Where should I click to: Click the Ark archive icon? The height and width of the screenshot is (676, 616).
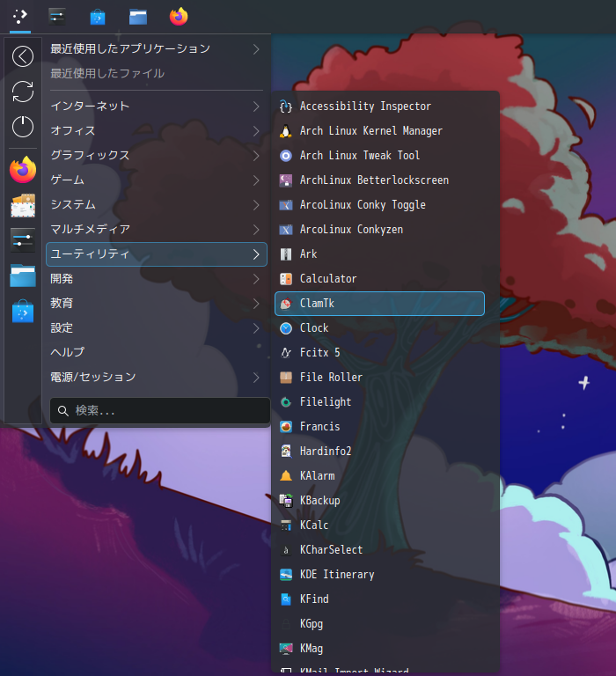pyautogui.click(x=286, y=253)
